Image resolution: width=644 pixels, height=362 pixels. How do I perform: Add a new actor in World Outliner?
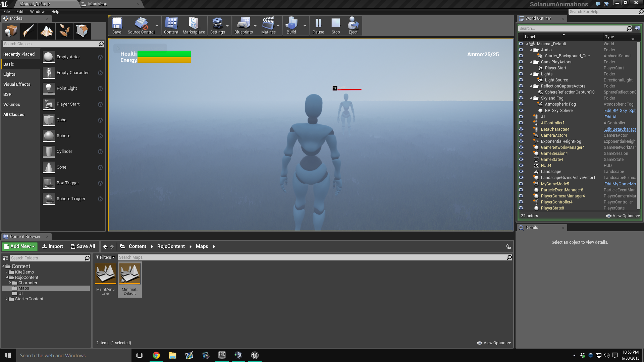click(x=637, y=28)
